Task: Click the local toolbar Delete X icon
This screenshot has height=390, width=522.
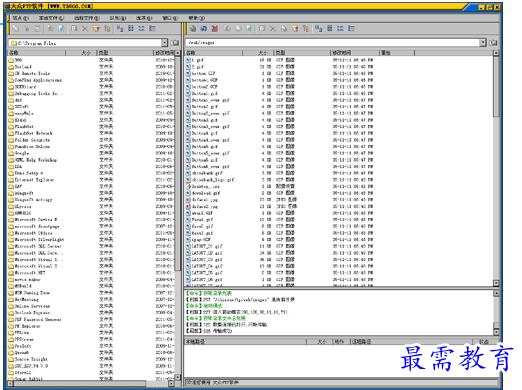Action: point(85,29)
